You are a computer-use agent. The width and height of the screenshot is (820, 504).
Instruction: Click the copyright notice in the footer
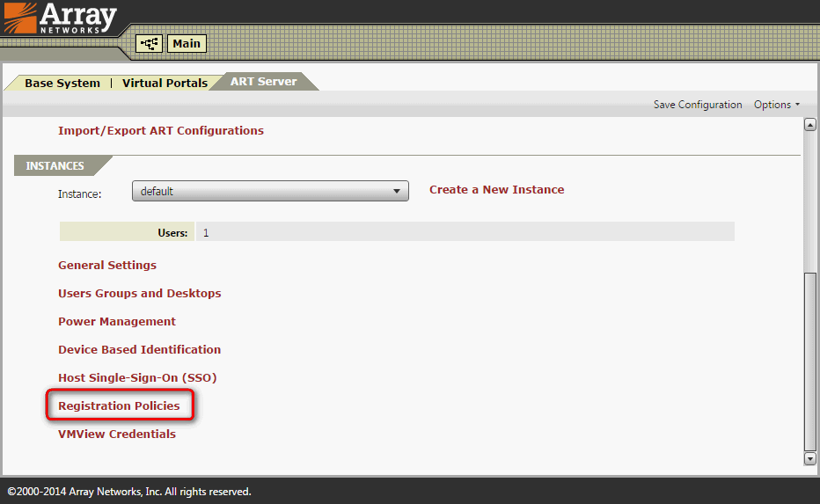[x=129, y=492]
